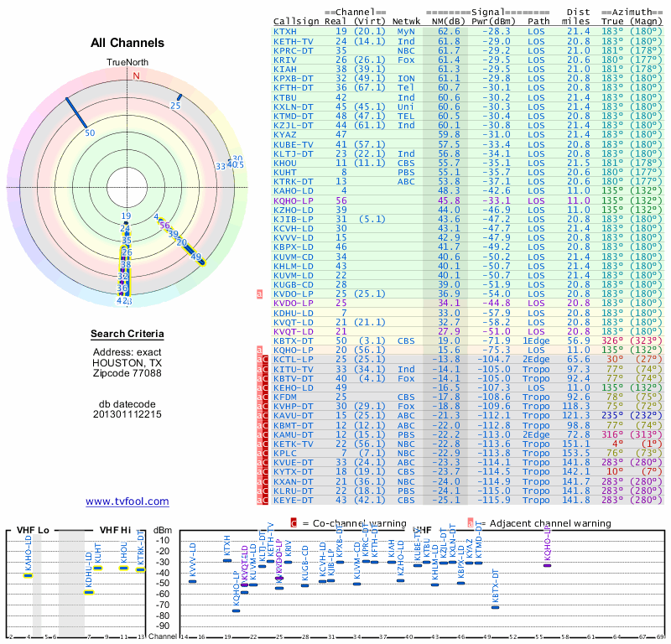
Task: Click the co-channel warning legend icon
Action: point(294,522)
